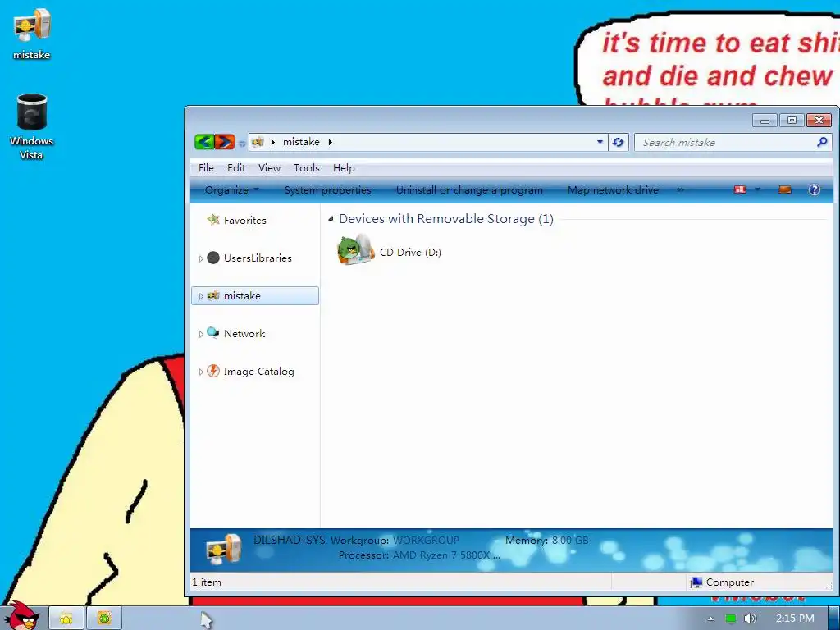Click the Favorites star icon
Image resolution: width=840 pixels, height=630 pixels.
(213, 220)
